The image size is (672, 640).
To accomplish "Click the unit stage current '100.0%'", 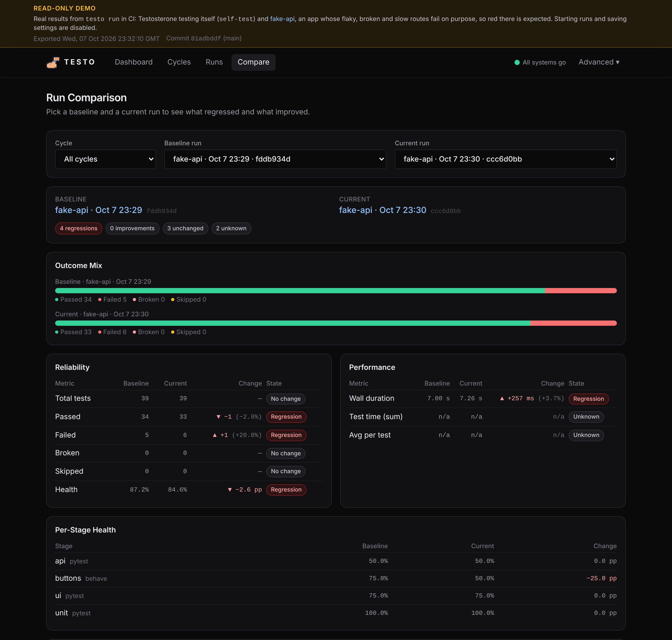I will (482, 613).
